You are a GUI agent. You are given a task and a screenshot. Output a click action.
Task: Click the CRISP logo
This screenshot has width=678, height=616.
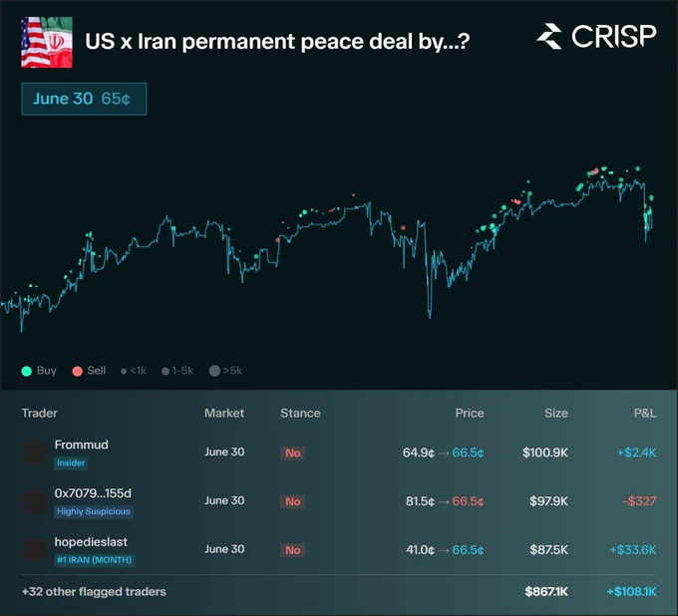[x=596, y=36]
